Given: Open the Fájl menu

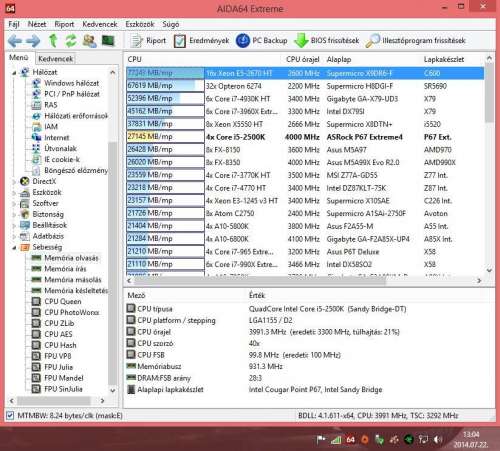Looking at the screenshot, I should click(x=14, y=24).
